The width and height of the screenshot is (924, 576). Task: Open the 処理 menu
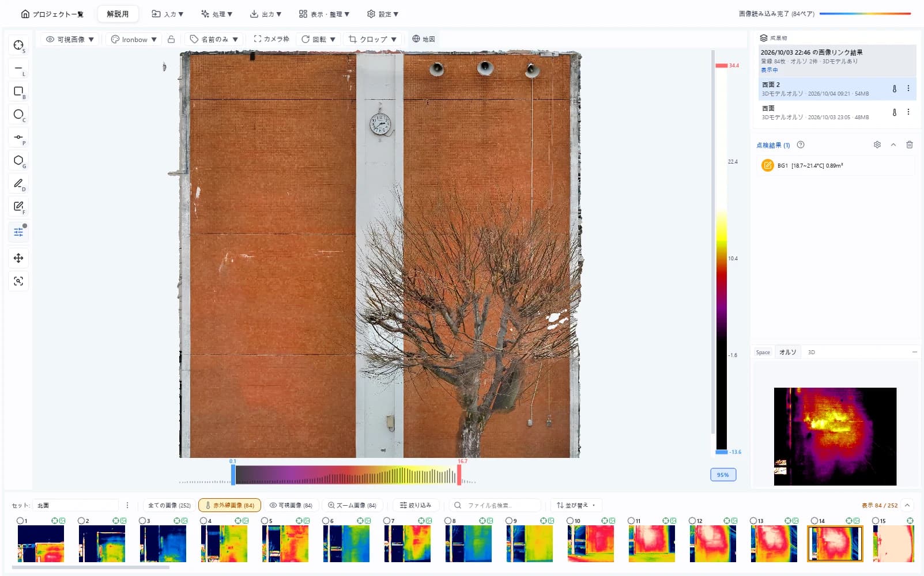(217, 14)
